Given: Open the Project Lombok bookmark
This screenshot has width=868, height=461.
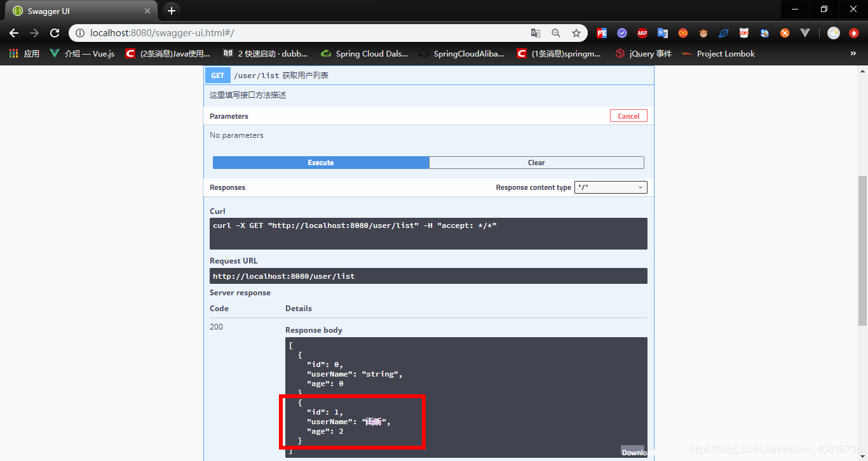Looking at the screenshot, I should 719,54.
